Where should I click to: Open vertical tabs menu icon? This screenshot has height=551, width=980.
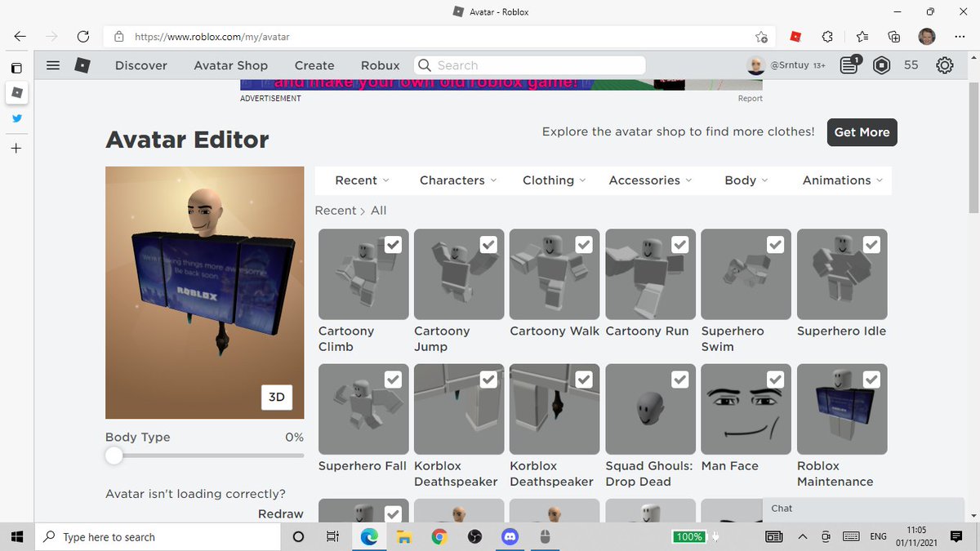pyautogui.click(x=16, y=67)
